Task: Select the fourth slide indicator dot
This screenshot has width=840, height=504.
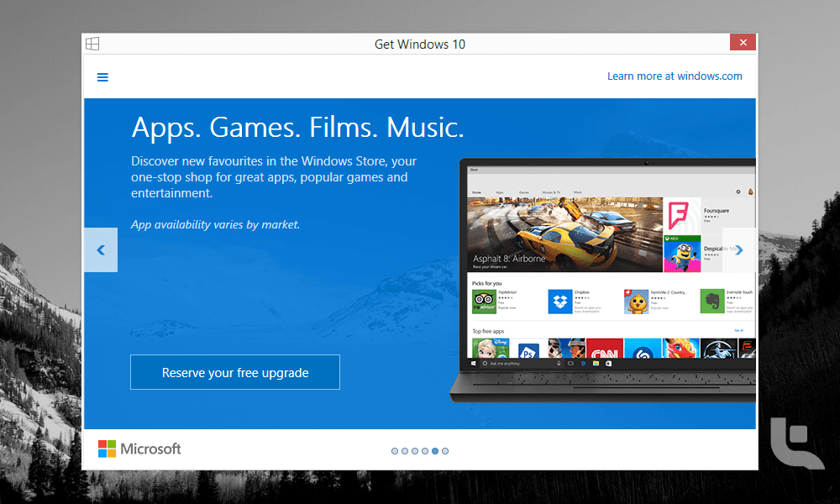Action: point(425,451)
